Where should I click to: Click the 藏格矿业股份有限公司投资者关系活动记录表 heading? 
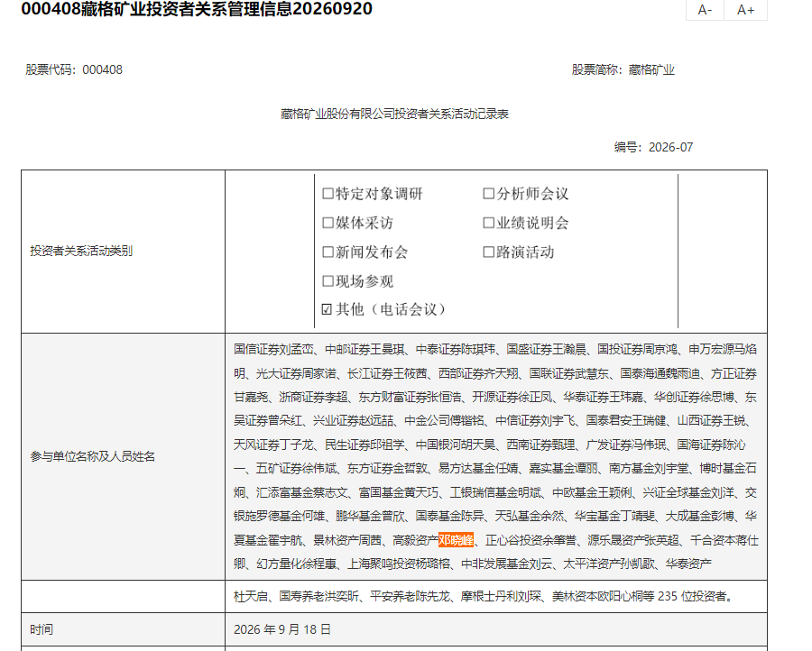[394, 114]
